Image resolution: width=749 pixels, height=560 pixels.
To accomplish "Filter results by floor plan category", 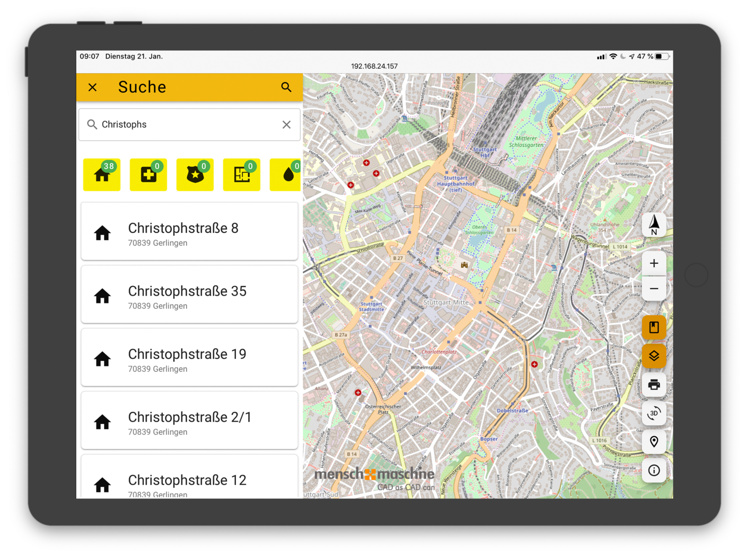I will coord(241,175).
